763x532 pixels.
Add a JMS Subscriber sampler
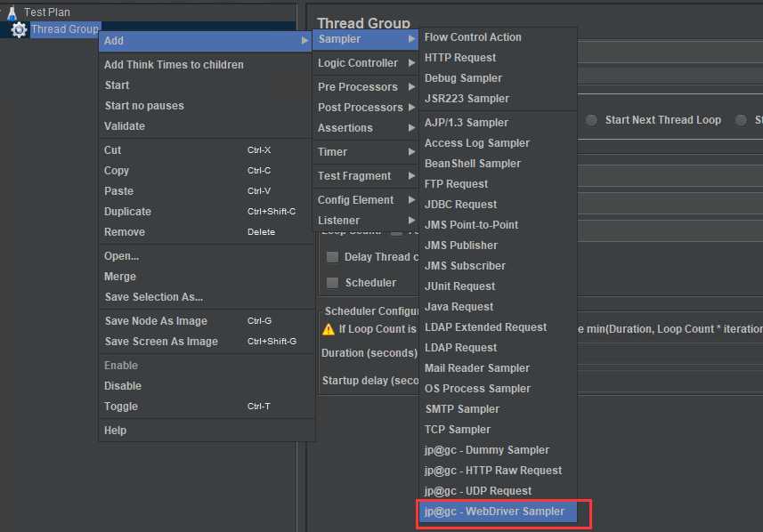click(499, 265)
